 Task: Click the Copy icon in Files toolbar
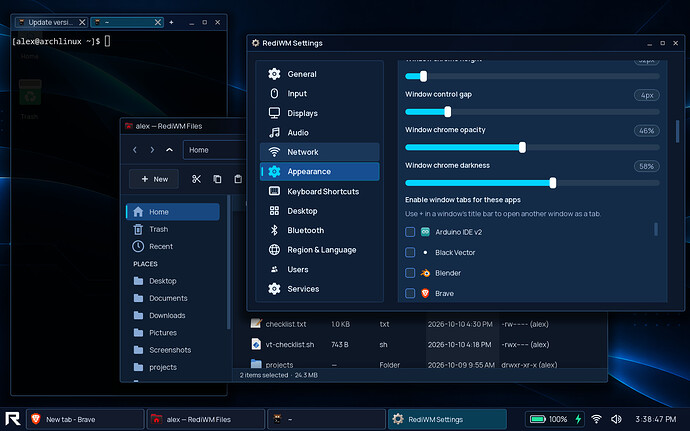coord(217,179)
